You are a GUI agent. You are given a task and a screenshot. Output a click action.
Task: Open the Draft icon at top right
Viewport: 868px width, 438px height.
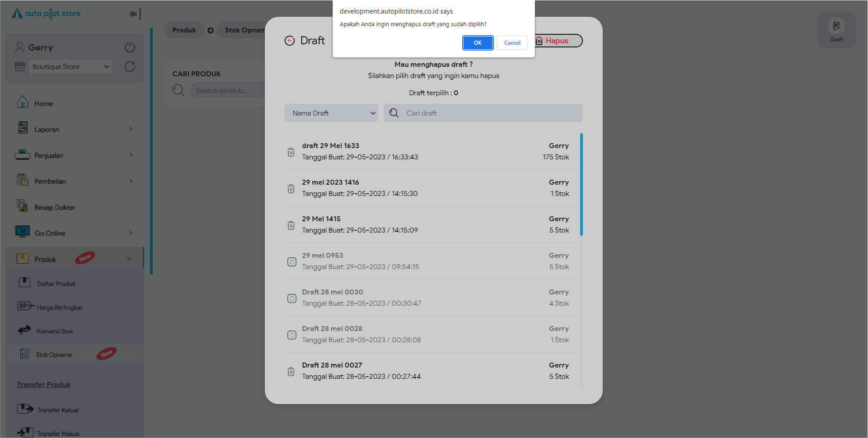point(836,30)
